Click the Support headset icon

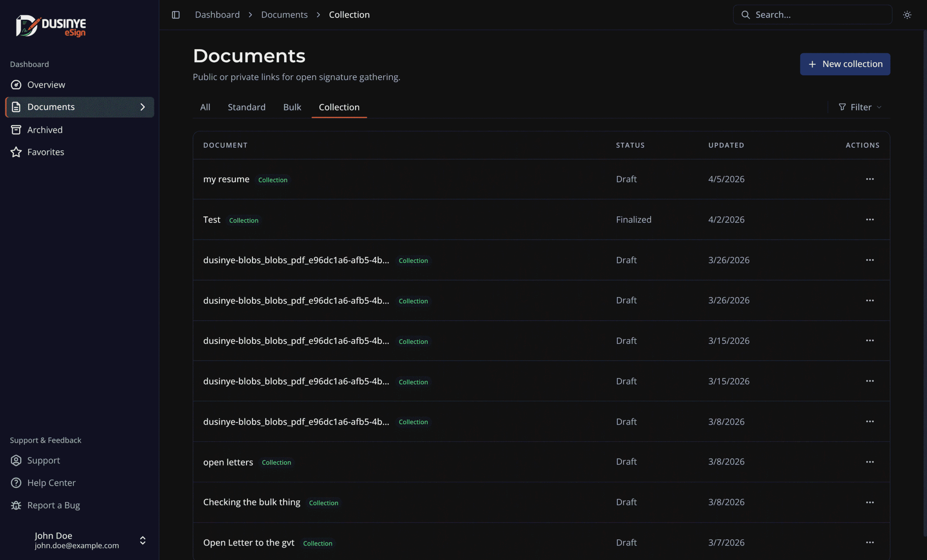16,460
